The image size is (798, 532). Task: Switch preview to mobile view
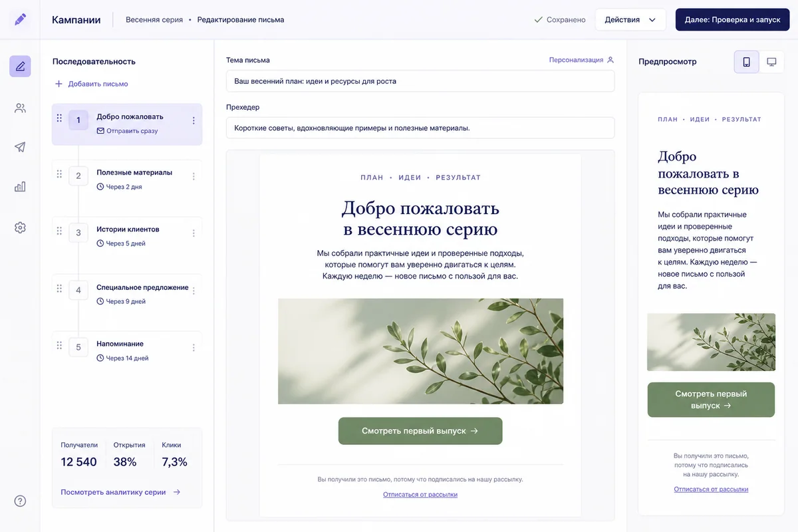746,62
